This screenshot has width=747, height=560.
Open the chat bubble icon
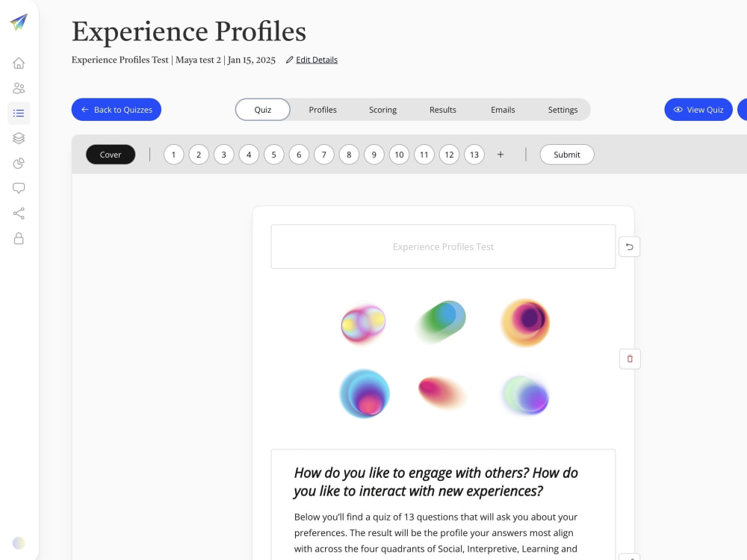coord(19,188)
